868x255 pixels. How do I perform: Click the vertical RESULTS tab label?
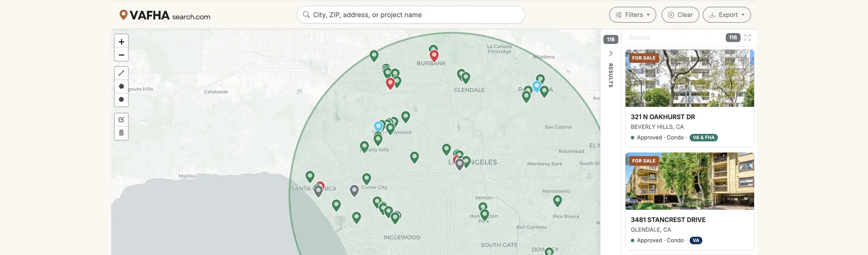tap(611, 75)
